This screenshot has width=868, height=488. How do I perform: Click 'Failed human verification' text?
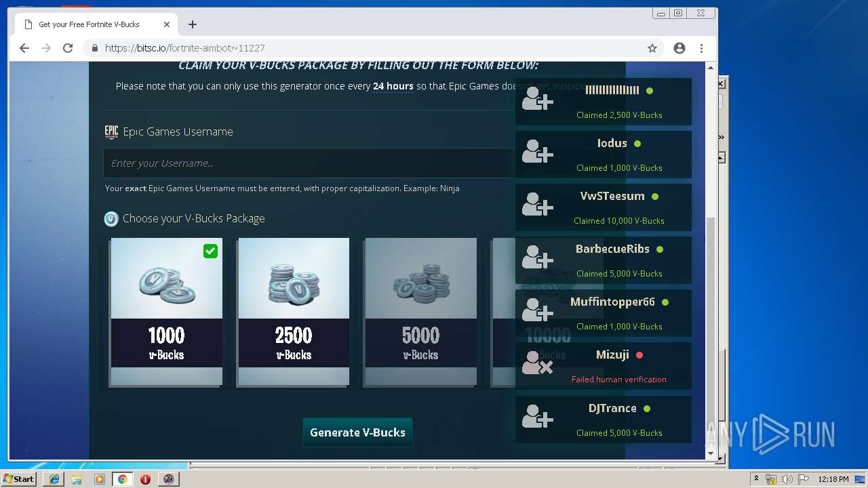(x=618, y=380)
